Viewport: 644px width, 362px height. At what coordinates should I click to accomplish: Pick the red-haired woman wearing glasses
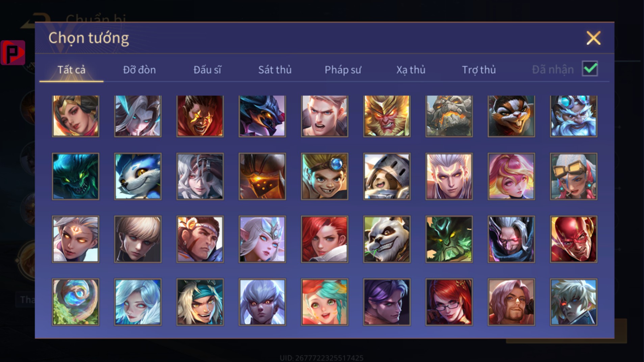tap(449, 302)
